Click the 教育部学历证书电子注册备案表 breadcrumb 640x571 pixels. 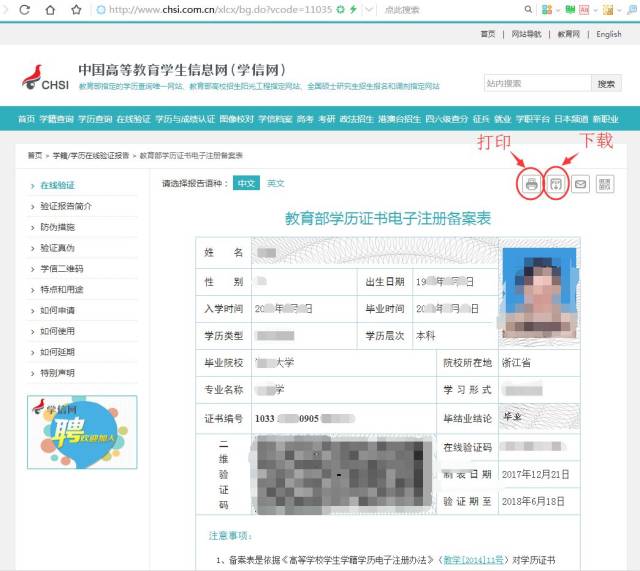click(191, 156)
